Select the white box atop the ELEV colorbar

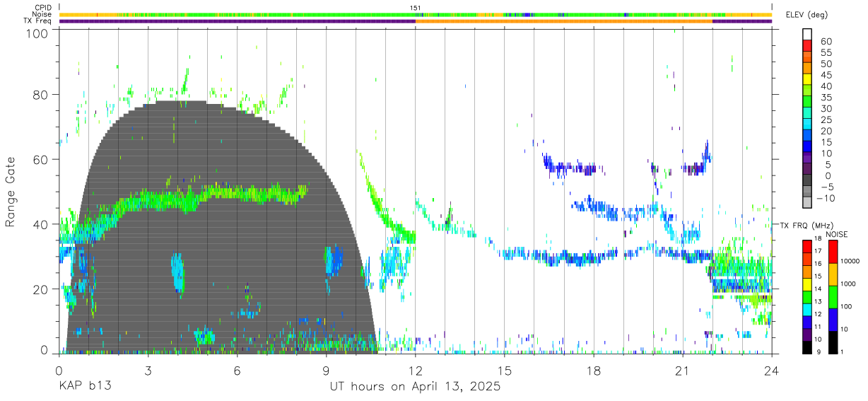[x=807, y=35]
